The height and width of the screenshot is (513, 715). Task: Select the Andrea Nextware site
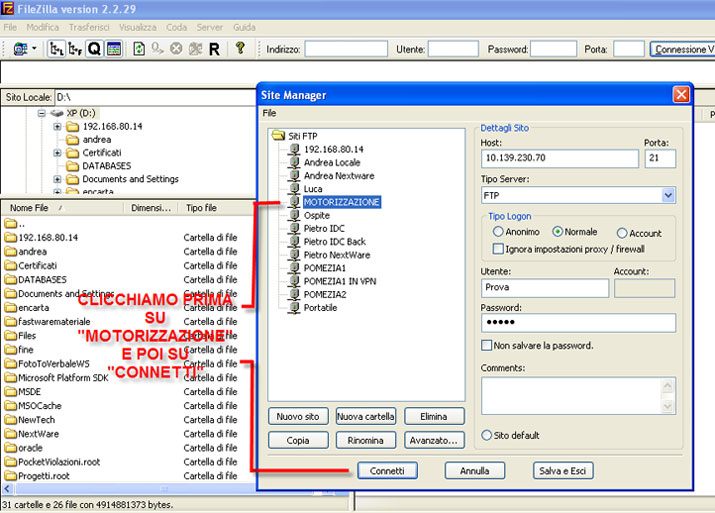tap(339, 176)
